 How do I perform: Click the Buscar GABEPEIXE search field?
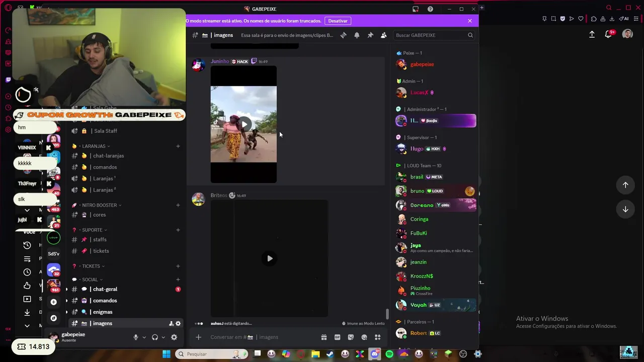434,35
